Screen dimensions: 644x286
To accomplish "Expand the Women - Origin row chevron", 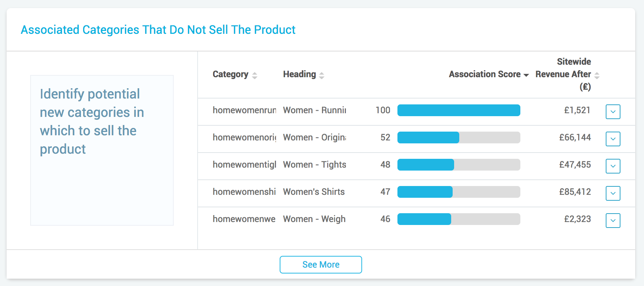I will [613, 139].
